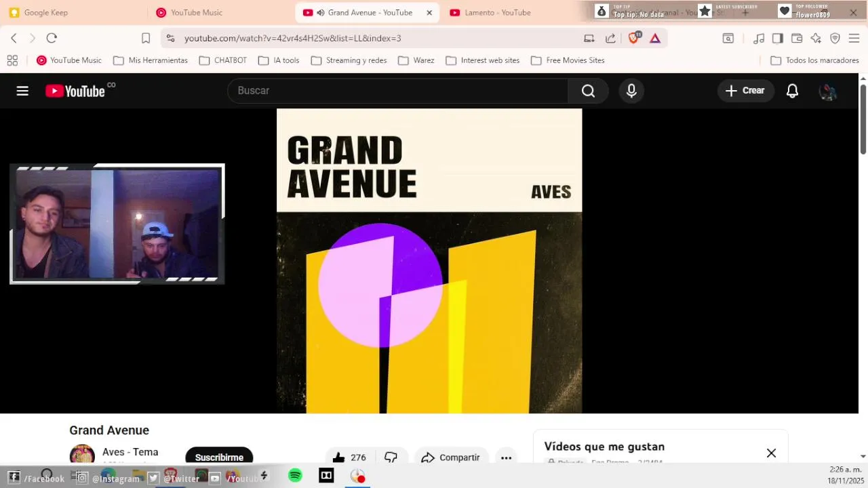
Task: Open Brave VPN shield icon
Action: click(x=835, y=38)
